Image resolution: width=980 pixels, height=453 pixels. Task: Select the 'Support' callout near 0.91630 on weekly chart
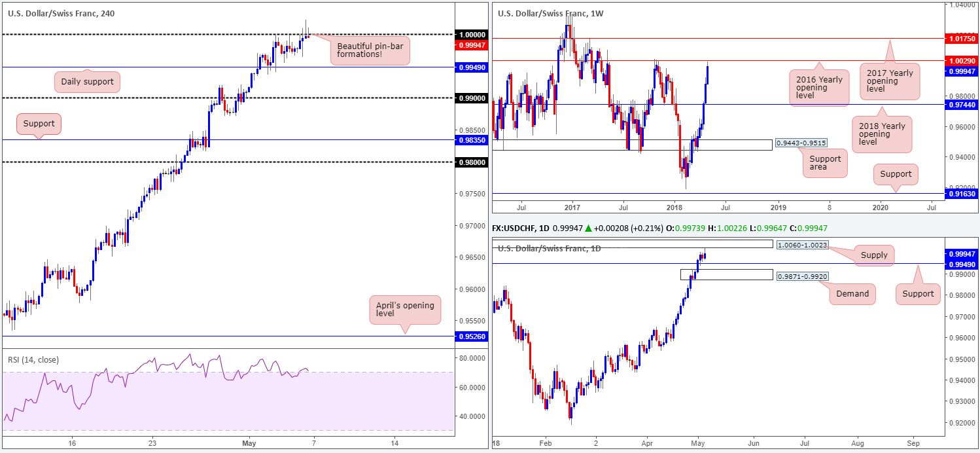point(896,174)
